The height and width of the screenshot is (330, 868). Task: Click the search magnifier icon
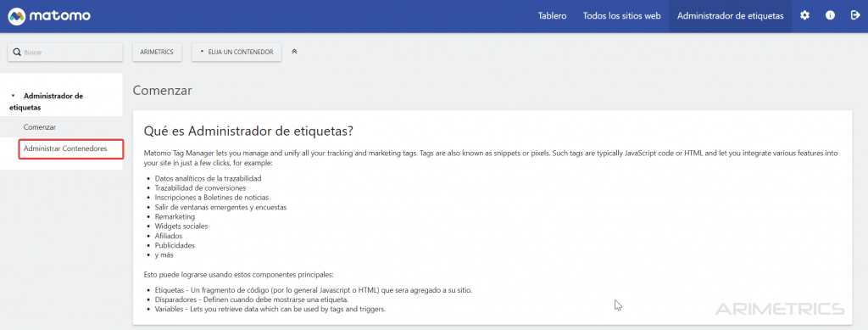(x=17, y=52)
